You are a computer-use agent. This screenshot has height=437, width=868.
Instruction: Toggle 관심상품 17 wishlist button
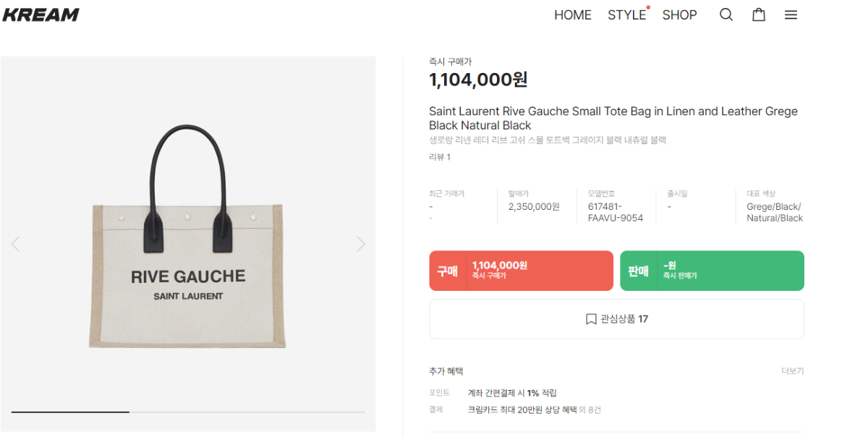point(616,319)
